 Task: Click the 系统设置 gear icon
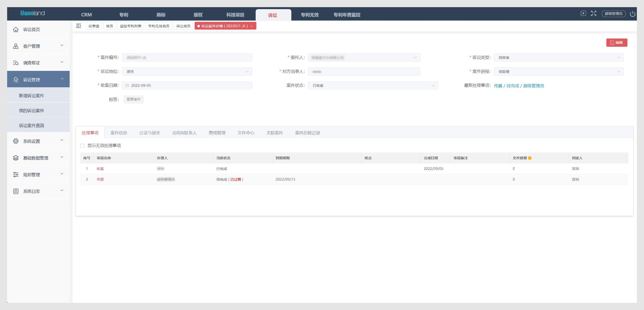(16, 141)
